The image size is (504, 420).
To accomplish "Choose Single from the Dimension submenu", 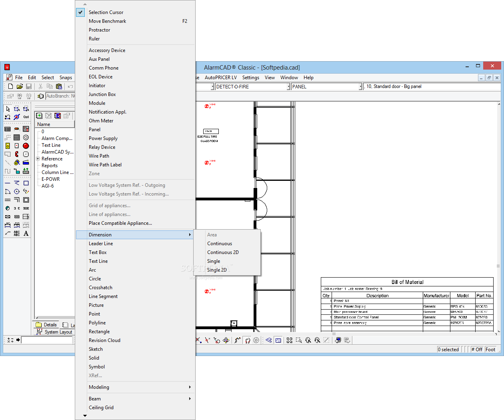I will point(214,261).
